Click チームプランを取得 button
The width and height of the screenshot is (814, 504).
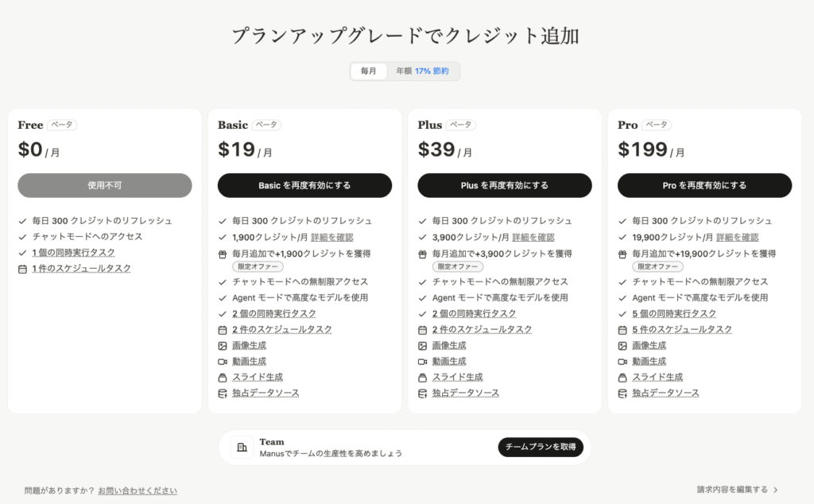click(541, 447)
